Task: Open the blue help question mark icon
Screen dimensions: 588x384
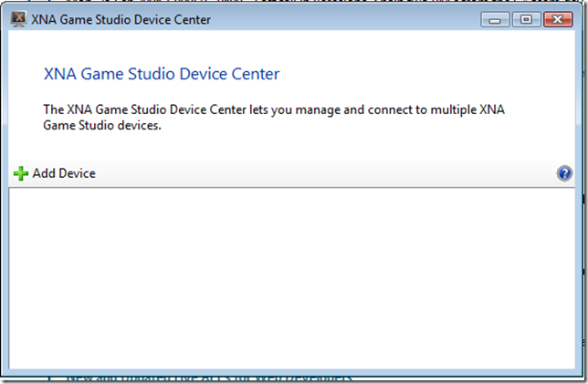Action: click(x=564, y=173)
